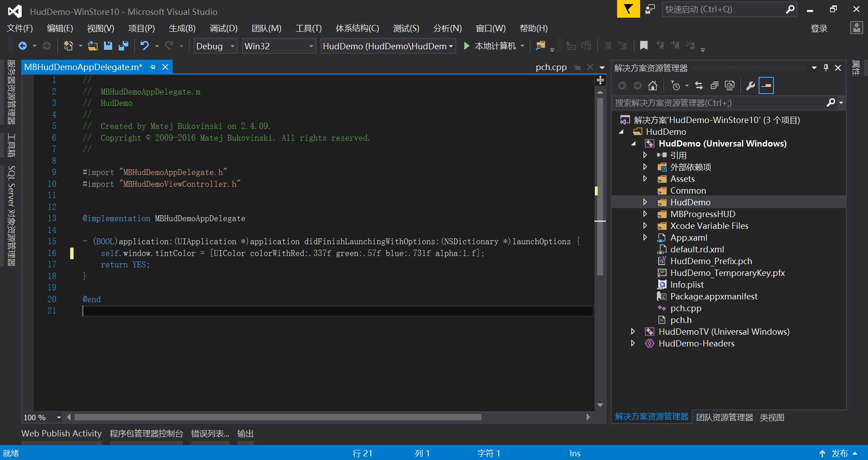
Task: Click the pending changes filter clock icon
Action: click(x=675, y=85)
